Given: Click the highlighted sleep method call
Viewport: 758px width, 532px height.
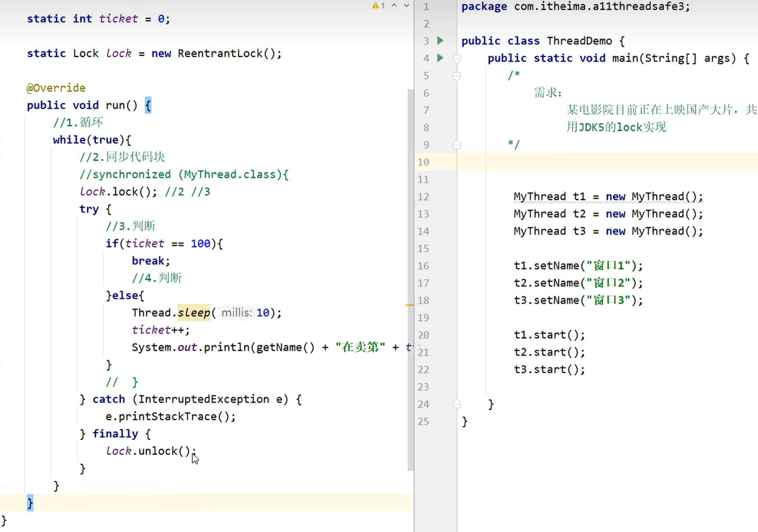Looking at the screenshot, I should click(x=194, y=313).
